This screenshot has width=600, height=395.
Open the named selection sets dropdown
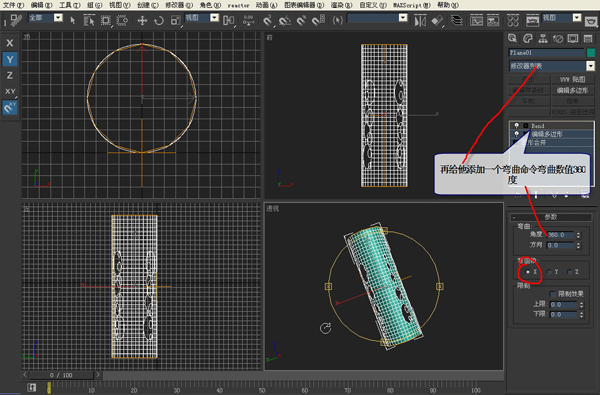pos(403,18)
